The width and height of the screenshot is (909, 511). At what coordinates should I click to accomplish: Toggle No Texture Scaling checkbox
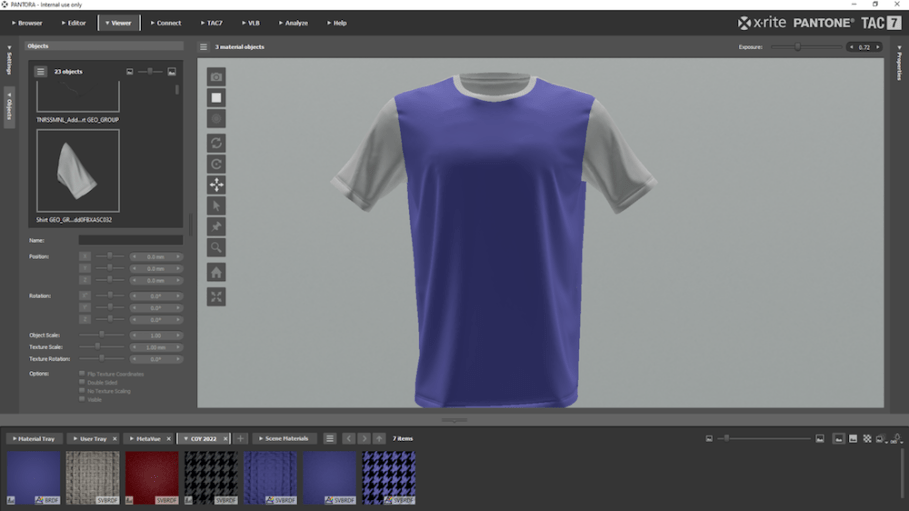82,390
